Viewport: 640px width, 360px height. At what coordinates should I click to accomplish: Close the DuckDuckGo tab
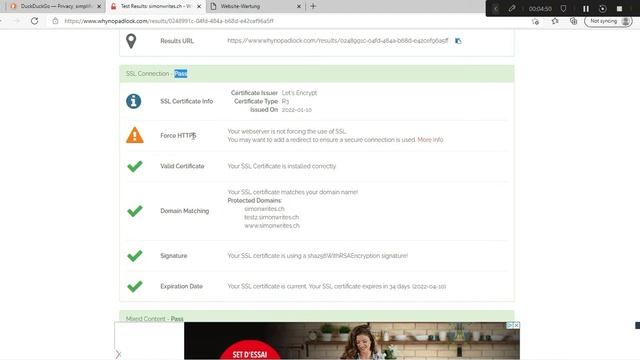click(99, 7)
